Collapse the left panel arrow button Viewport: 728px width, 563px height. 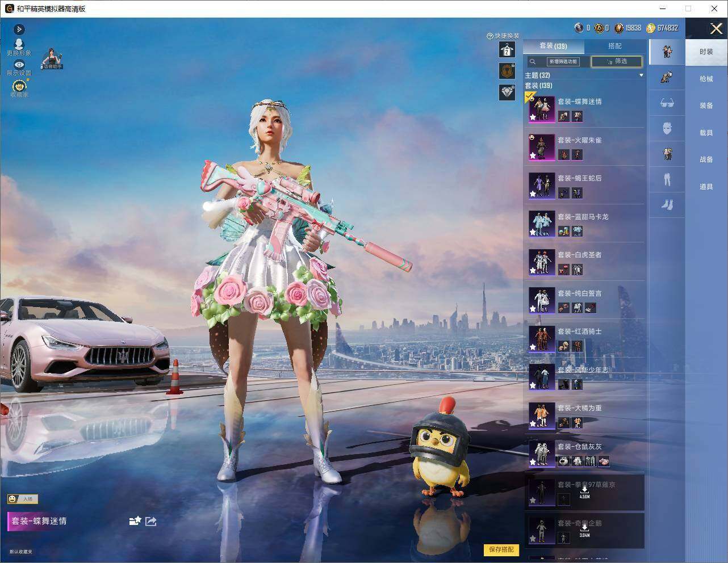[x=19, y=29]
